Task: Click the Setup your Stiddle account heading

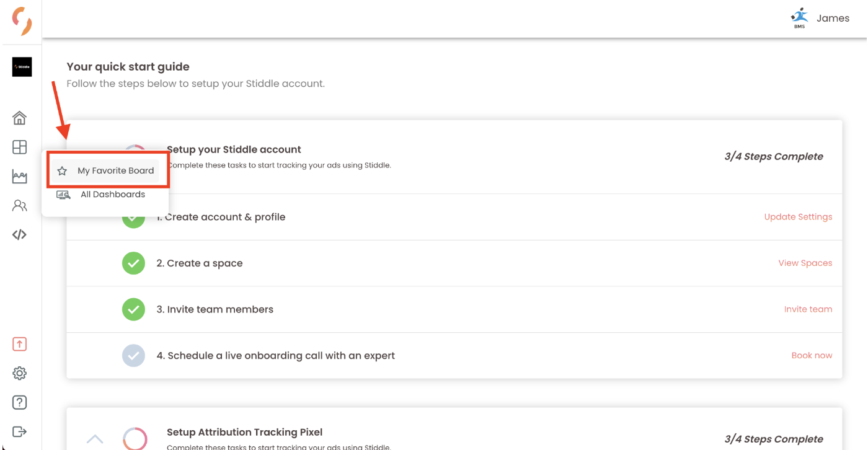Action: point(234,149)
